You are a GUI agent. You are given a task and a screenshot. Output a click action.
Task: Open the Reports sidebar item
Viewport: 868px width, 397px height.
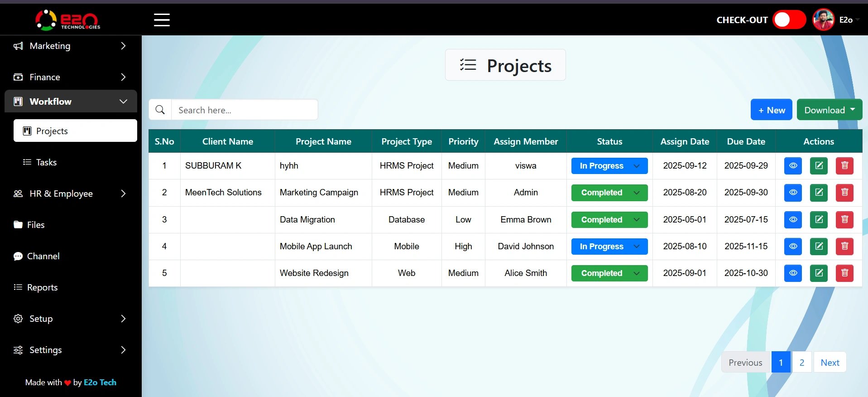[x=42, y=287]
